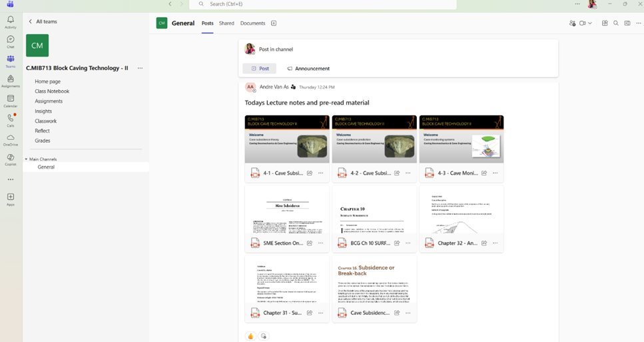Add a new tab with plus icon
The height and width of the screenshot is (342, 644).
pyautogui.click(x=274, y=23)
